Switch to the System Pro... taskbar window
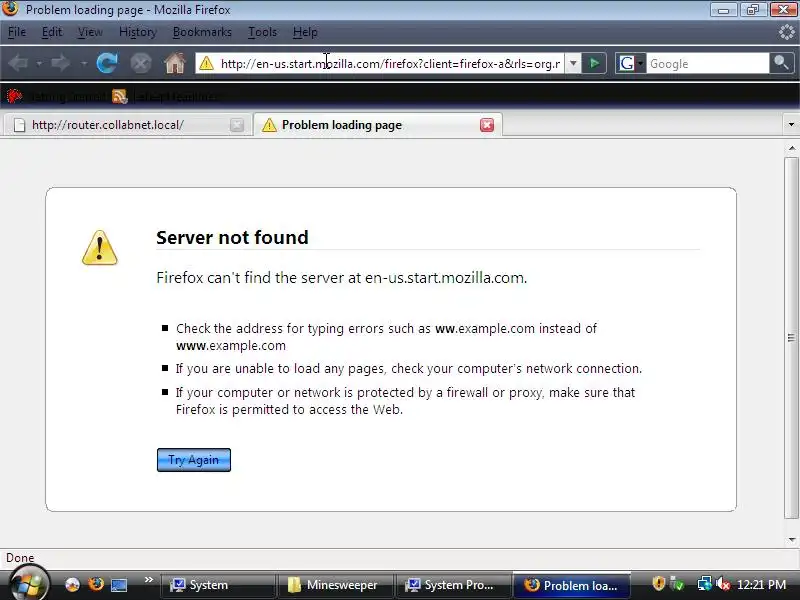The width and height of the screenshot is (800, 600). pyautogui.click(x=453, y=585)
